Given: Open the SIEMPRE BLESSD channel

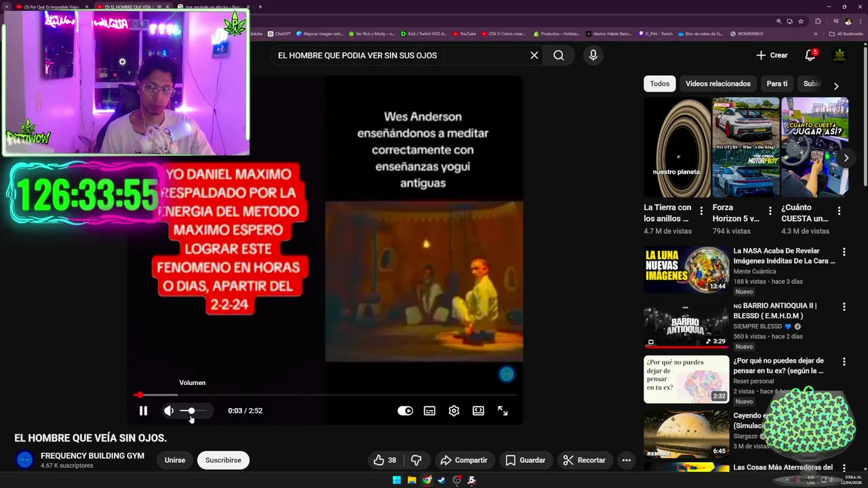Looking at the screenshot, I should tap(757, 327).
